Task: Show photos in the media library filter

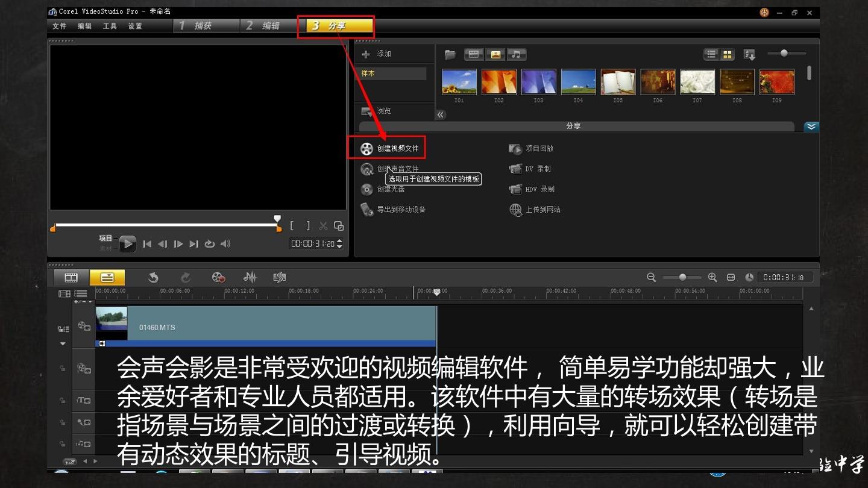Action: 495,55
